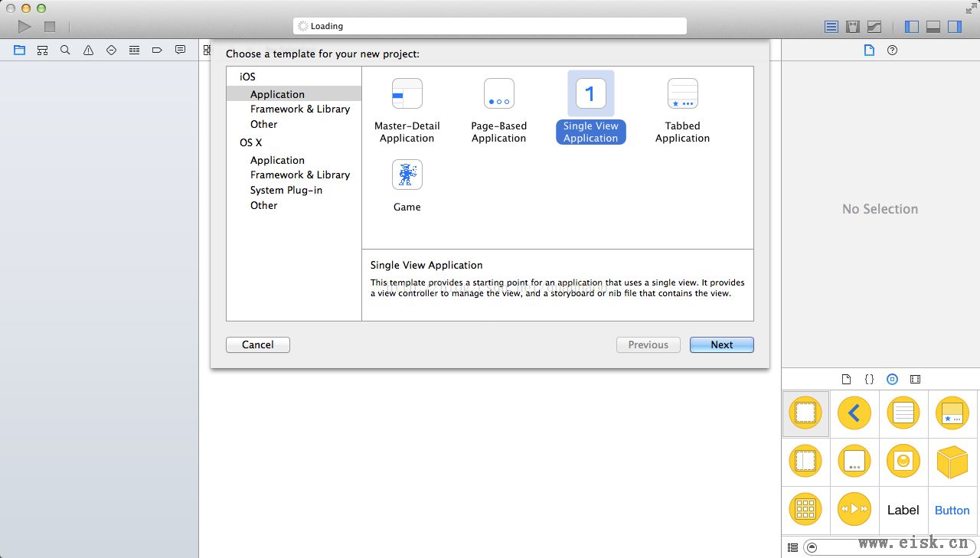Open the Debug navigator
Screen dimensions: 980x558
(x=134, y=50)
